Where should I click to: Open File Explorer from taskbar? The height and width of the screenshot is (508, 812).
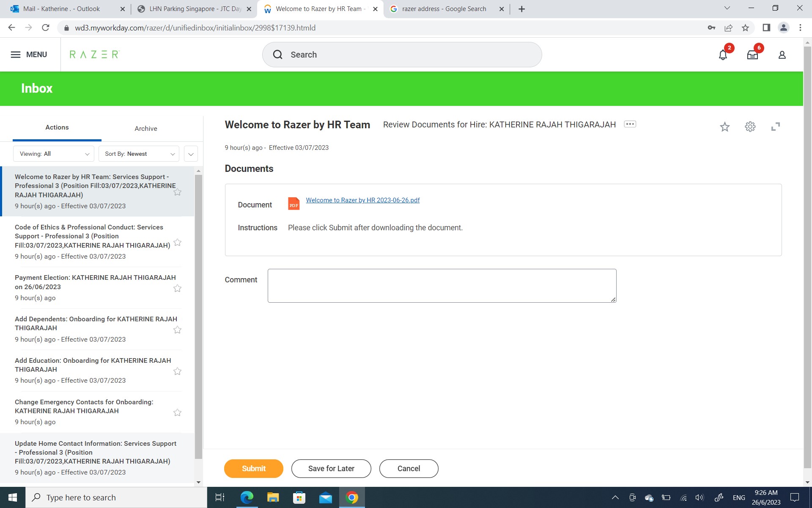tap(273, 497)
